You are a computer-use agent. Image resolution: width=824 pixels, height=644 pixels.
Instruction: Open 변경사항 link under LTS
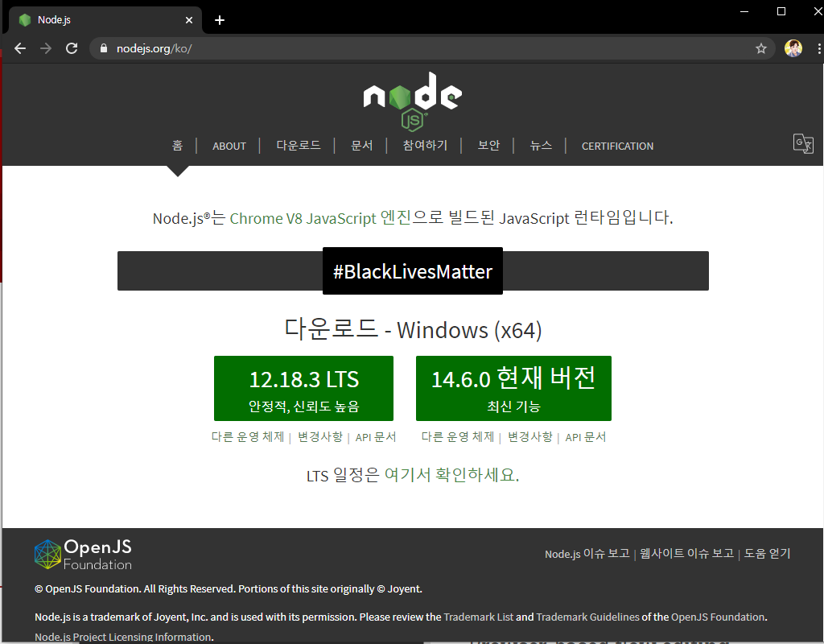coord(320,437)
